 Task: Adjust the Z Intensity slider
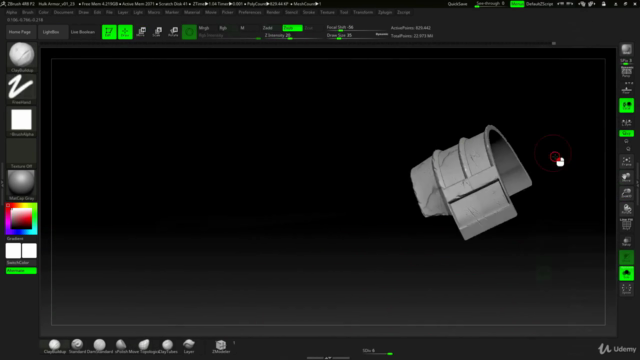click(x=292, y=36)
